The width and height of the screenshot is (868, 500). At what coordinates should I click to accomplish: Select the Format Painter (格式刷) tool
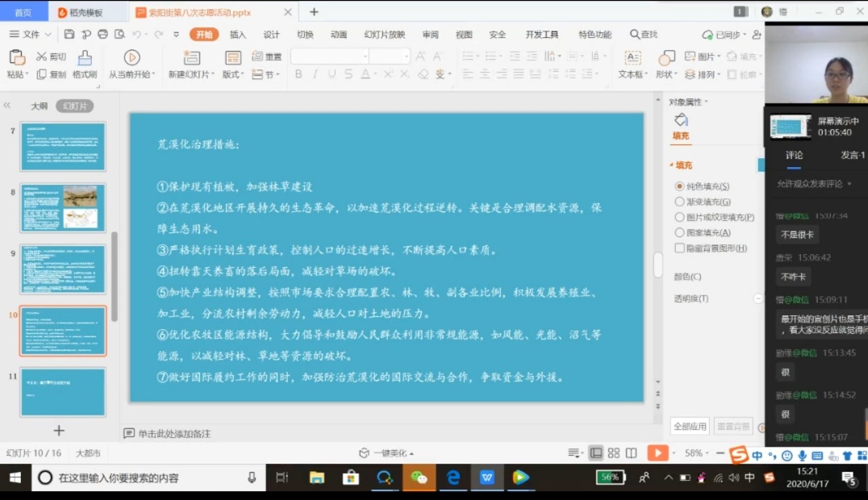click(x=84, y=58)
